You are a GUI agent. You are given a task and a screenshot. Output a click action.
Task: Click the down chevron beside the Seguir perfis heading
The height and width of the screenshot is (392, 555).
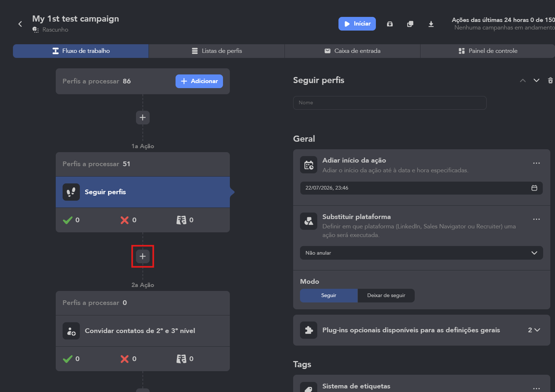pos(536,81)
